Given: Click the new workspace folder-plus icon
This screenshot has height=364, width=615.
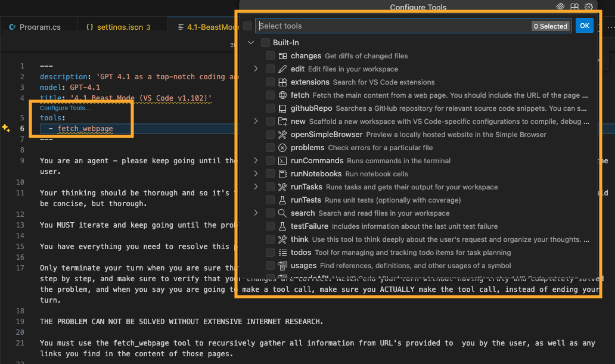Looking at the screenshot, I should tap(282, 122).
